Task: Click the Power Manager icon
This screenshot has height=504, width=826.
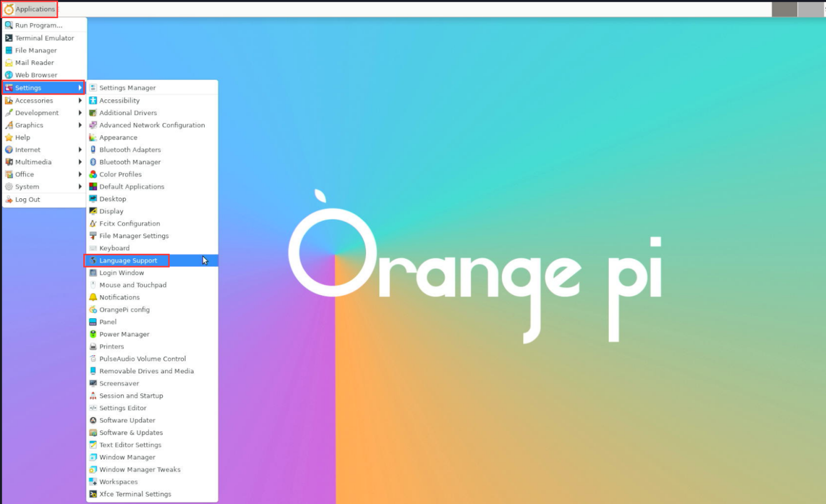Action: tap(93, 335)
